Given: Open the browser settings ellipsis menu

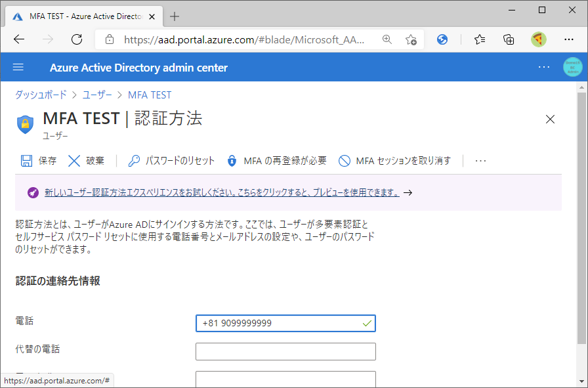Looking at the screenshot, I should [569, 39].
